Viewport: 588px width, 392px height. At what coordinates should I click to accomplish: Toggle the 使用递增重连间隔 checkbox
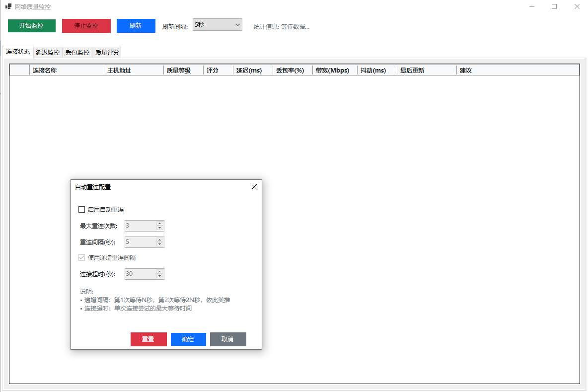[x=82, y=258]
